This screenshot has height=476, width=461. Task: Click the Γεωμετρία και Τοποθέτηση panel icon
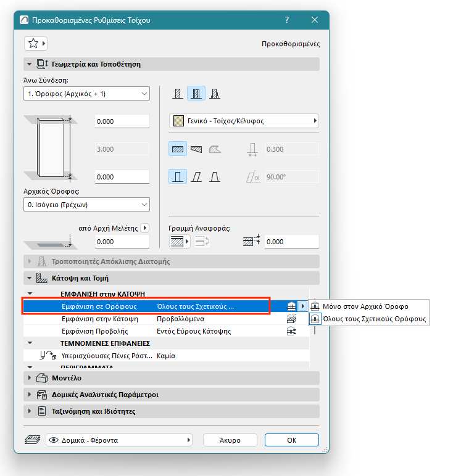(x=42, y=64)
